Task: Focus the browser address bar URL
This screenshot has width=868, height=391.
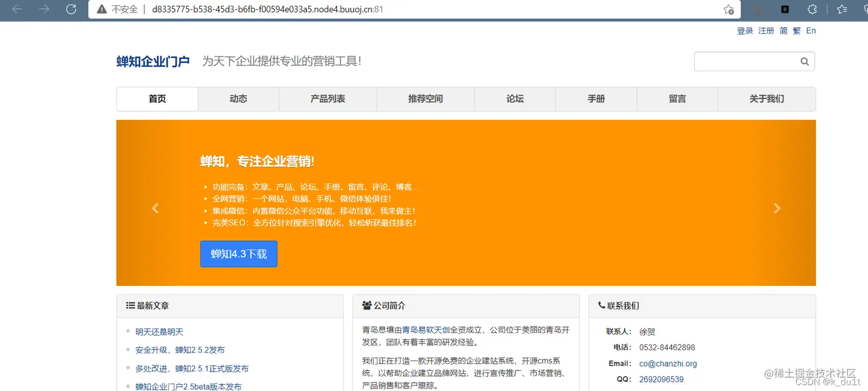Action: coord(268,9)
